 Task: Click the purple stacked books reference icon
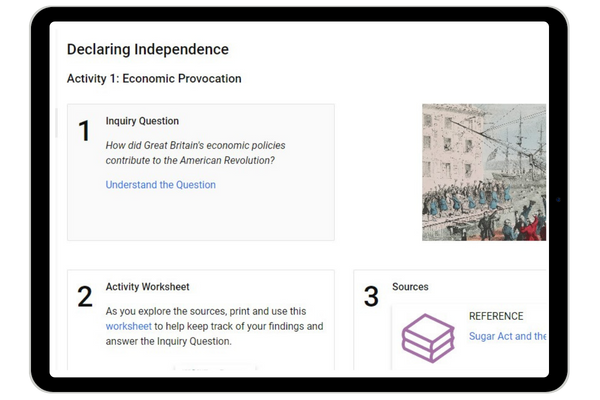click(x=428, y=338)
